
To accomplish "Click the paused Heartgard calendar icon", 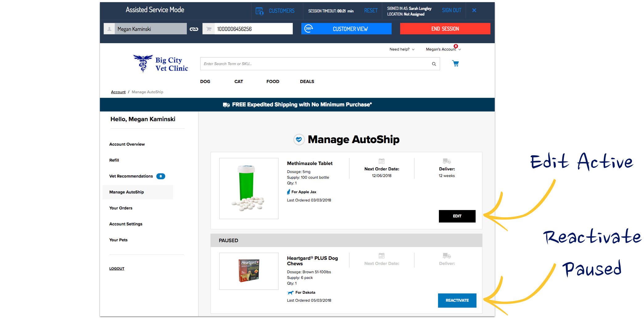I will (x=382, y=256).
